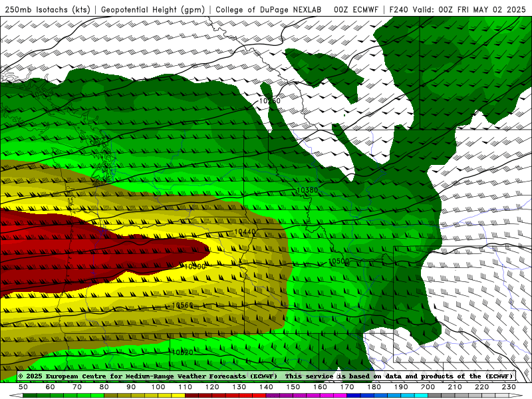Click the 50 value on the color scale

click(23, 387)
